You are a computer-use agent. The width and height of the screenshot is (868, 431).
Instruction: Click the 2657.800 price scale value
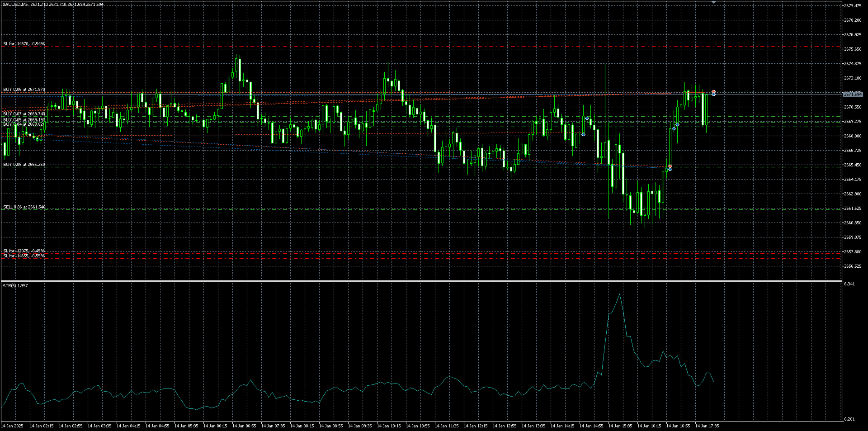(x=853, y=252)
